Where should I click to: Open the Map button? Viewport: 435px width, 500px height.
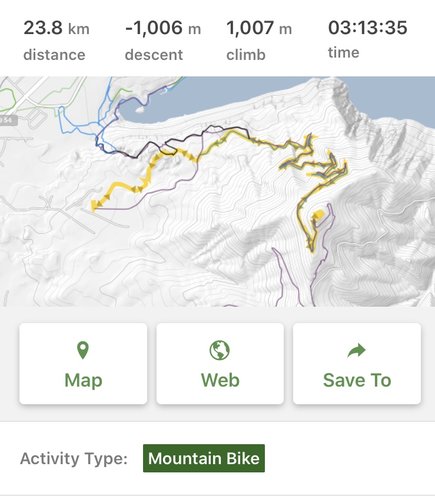click(x=83, y=364)
